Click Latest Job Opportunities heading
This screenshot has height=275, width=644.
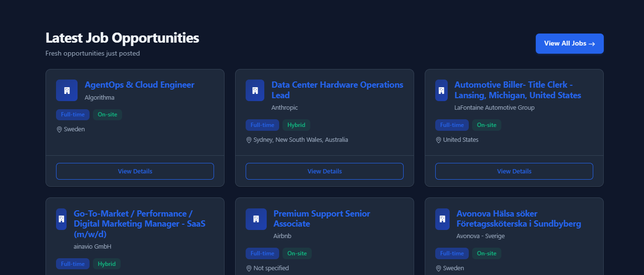click(122, 38)
